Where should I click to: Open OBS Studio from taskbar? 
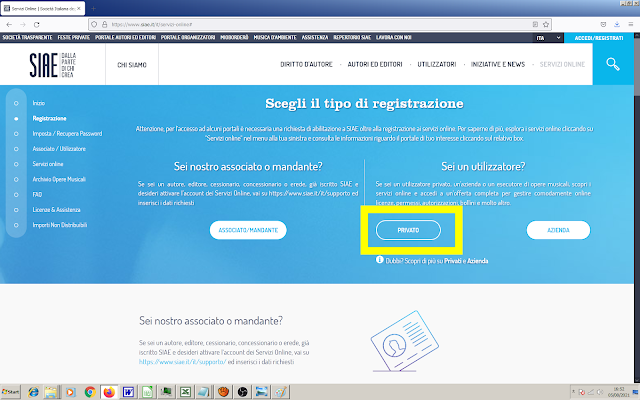pos(242,392)
